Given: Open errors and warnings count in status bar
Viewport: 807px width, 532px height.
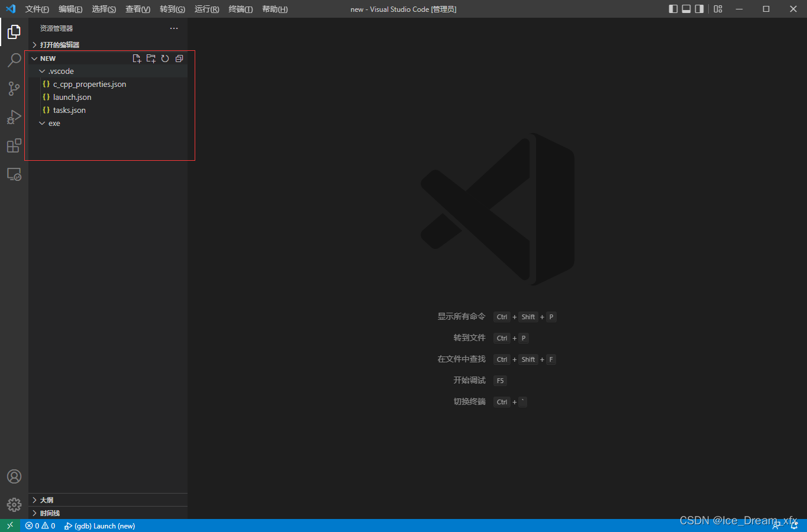Looking at the screenshot, I should point(40,525).
